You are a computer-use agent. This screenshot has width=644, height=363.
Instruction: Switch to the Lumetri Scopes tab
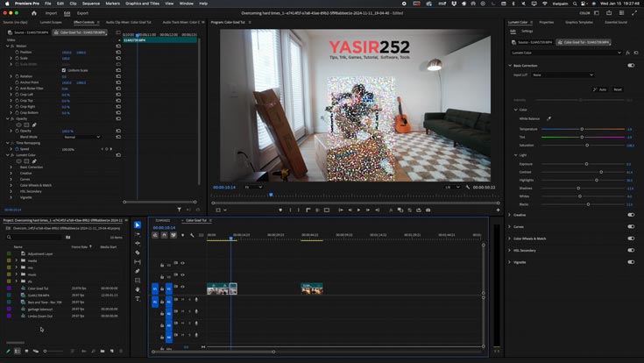[51, 22]
